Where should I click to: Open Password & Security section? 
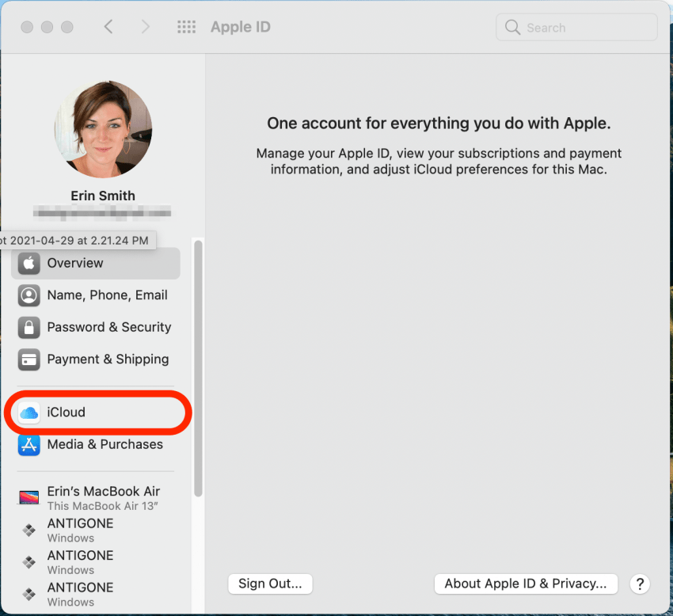click(x=96, y=328)
